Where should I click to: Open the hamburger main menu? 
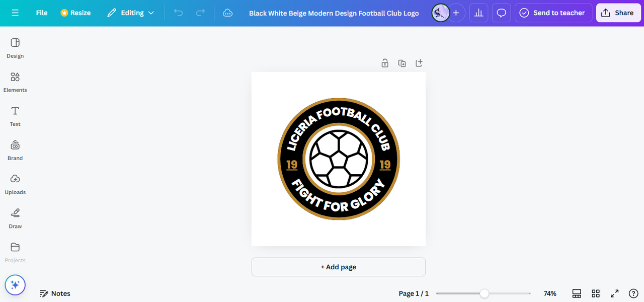[x=15, y=13]
